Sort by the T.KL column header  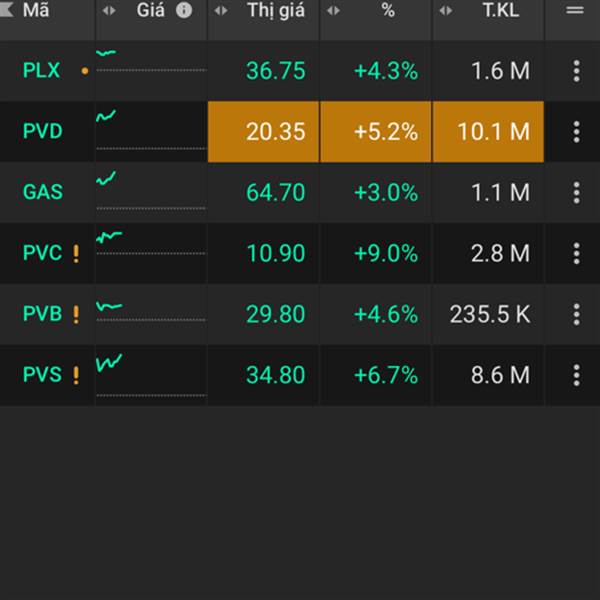click(x=501, y=10)
